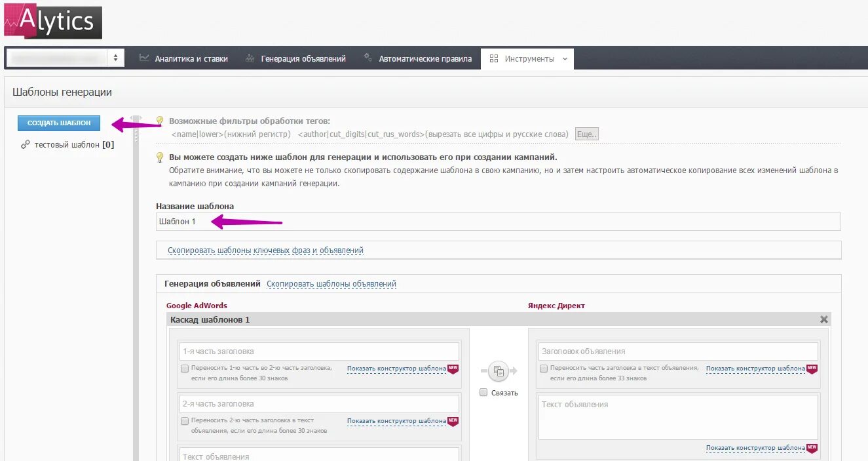Click Скопировать шаблоны ключевых фраз и объявлений

[x=265, y=251]
